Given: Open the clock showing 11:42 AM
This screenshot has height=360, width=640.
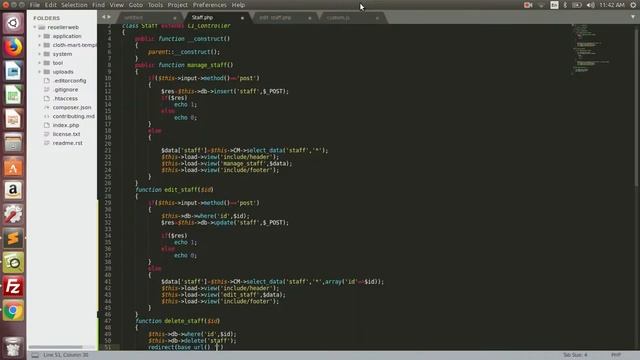Looking at the screenshot, I should click(x=612, y=5).
